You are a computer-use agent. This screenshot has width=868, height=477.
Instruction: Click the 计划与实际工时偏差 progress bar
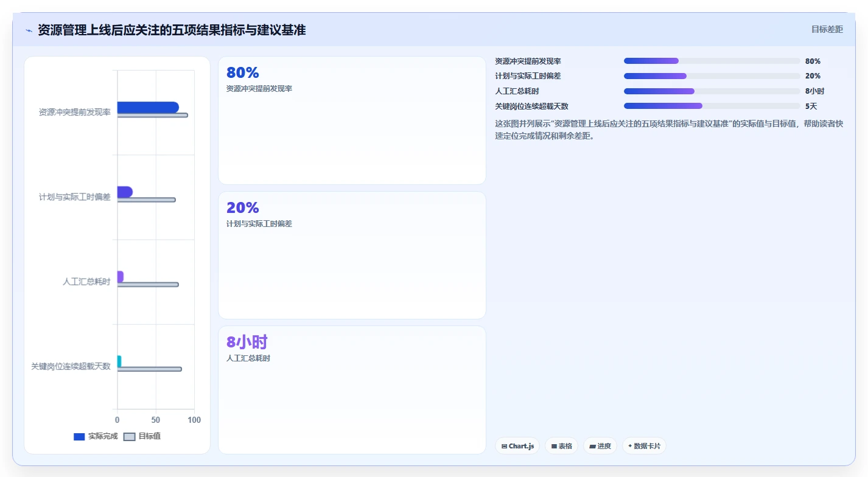(712, 76)
